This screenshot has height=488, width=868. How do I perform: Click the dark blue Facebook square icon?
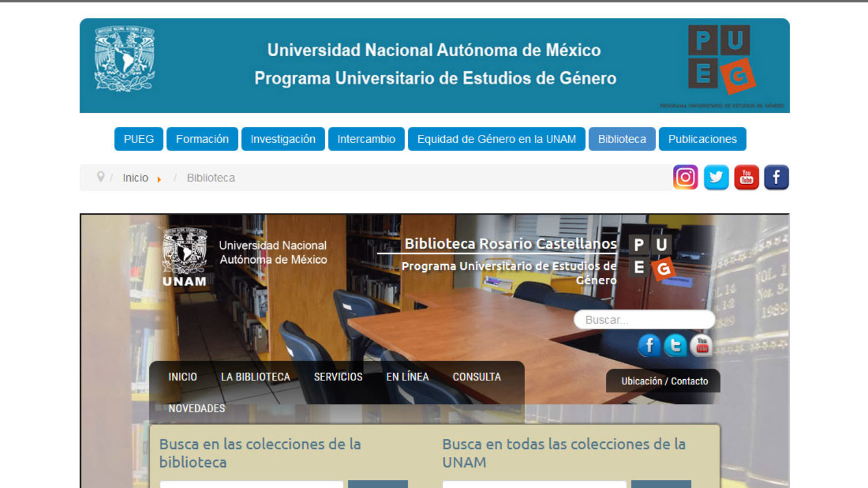pos(776,177)
